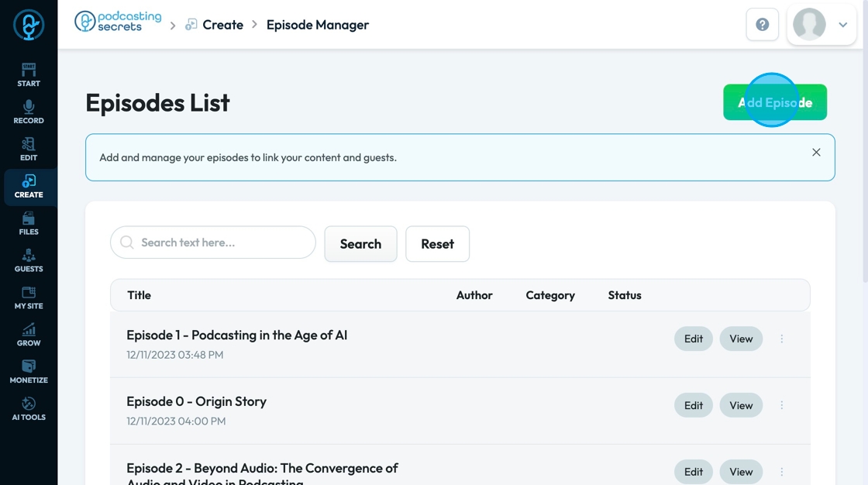Open the Record microphone section
Viewport: 868px width, 485px height.
tap(29, 112)
